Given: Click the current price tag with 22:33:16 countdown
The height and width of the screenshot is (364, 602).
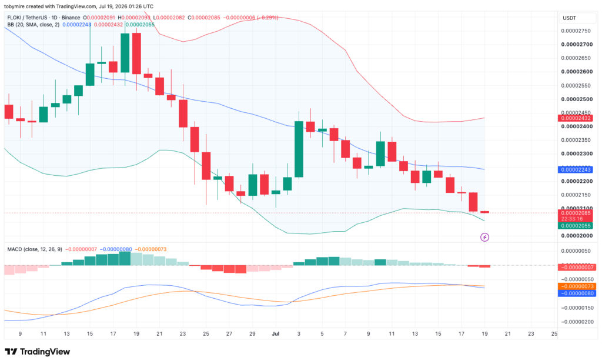Looking at the screenshot, I should [x=575, y=216].
